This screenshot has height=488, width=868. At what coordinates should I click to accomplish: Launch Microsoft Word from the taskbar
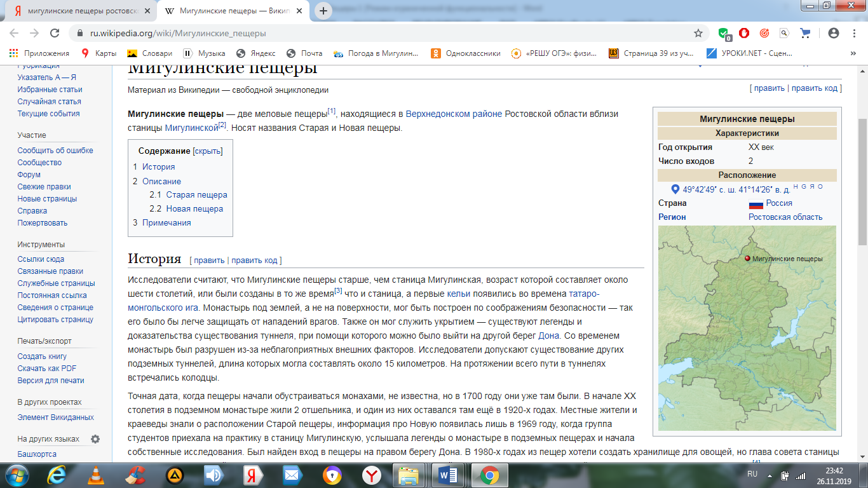449,475
